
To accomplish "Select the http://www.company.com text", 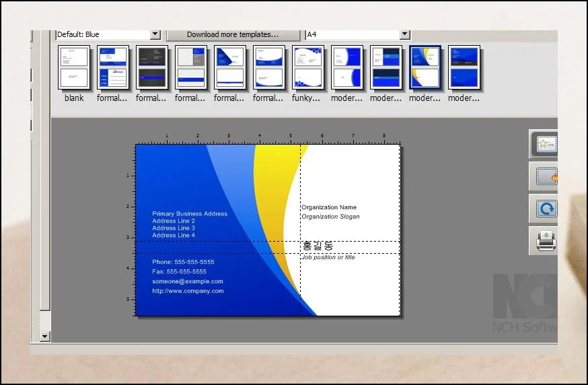I will point(188,291).
